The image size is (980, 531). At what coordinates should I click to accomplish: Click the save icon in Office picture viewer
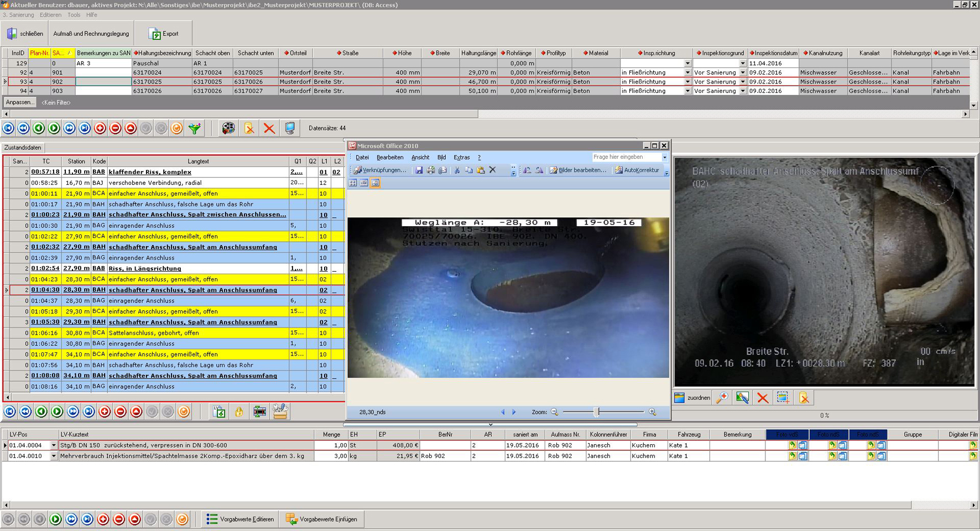coord(419,170)
